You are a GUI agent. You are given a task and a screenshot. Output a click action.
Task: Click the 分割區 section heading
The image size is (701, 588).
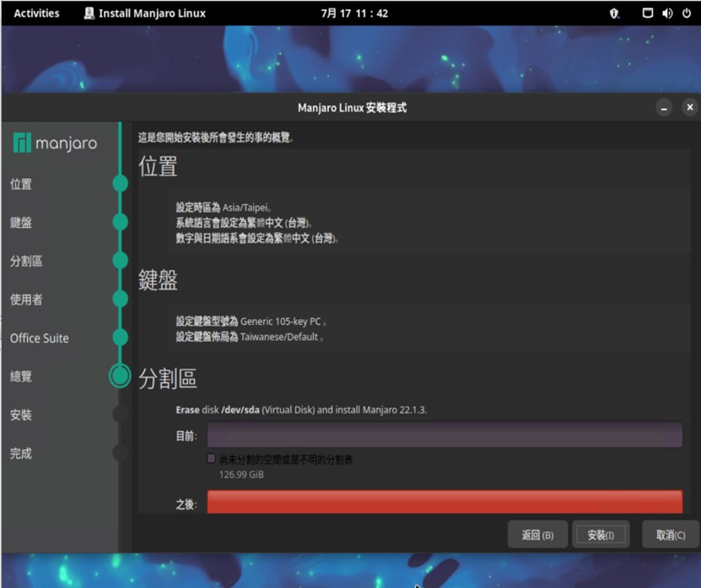coord(168,378)
